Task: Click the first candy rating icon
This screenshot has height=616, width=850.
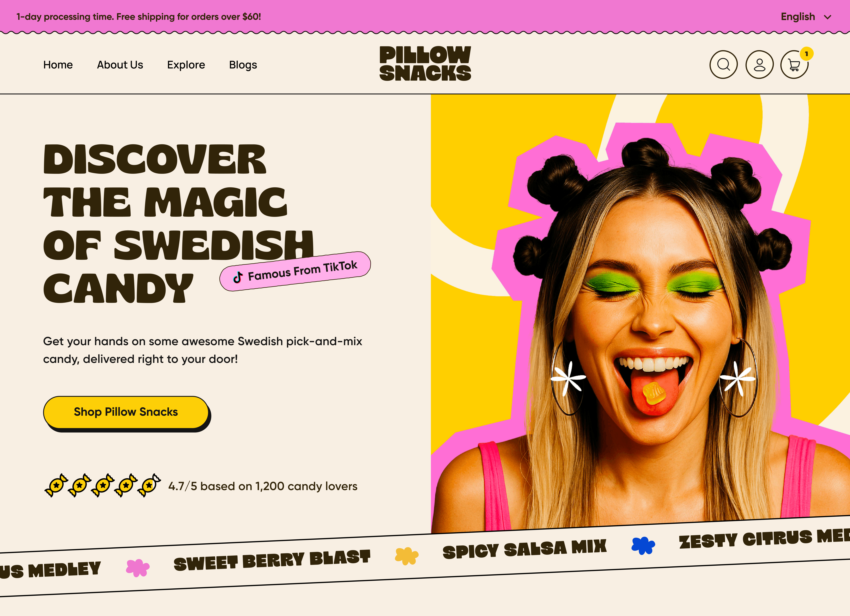Action: 56,486
